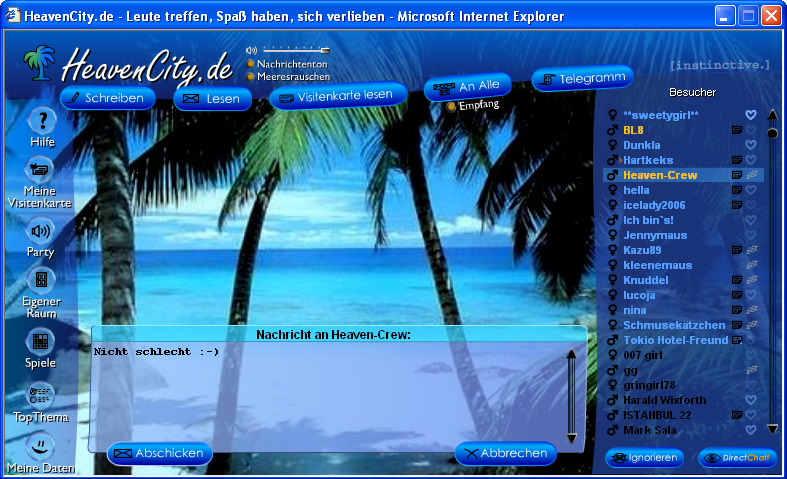Image resolution: width=787 pixels, height=479 pixels.
Task: Click card icon beside Tokio Hotel-Freund
Action: 736,340
